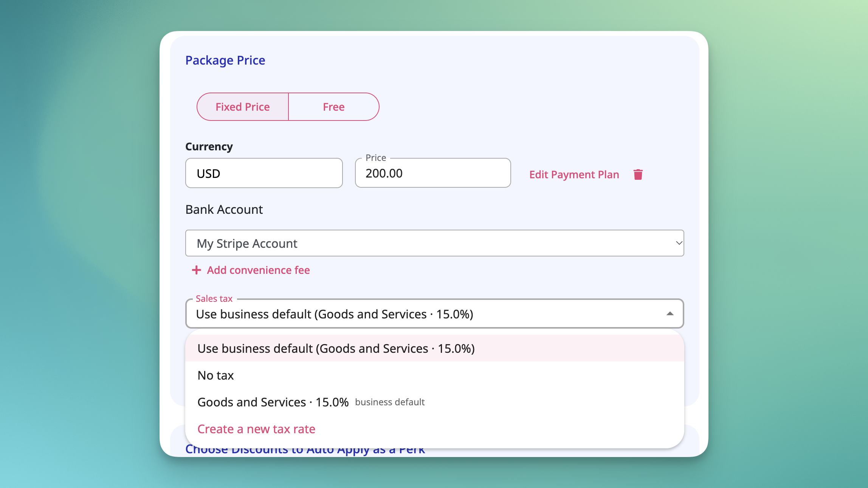
Task: Click the Bank Account label
Action: [224, 209]
